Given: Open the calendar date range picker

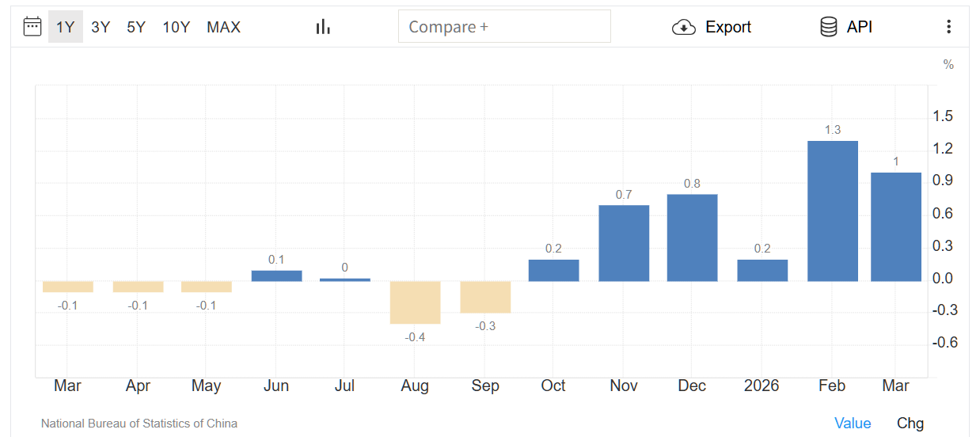Looking at the screenshot, I should click(32, 27).
